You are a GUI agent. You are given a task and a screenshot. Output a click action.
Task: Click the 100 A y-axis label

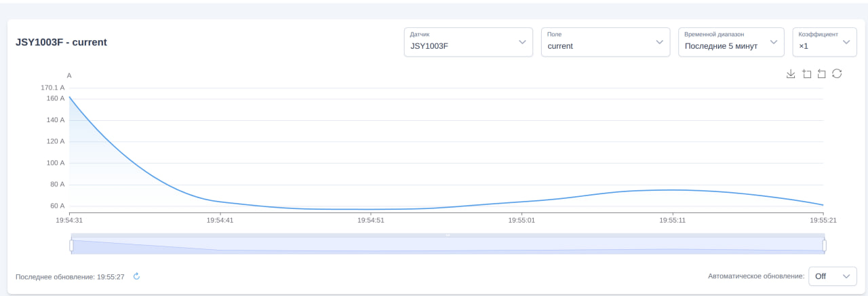56,163
